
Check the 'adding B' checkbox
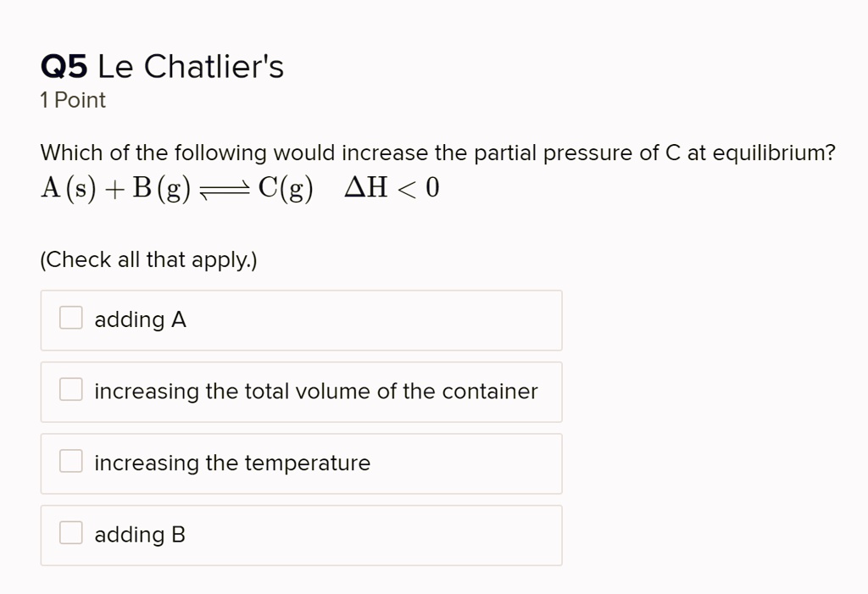tap(70, 532)
